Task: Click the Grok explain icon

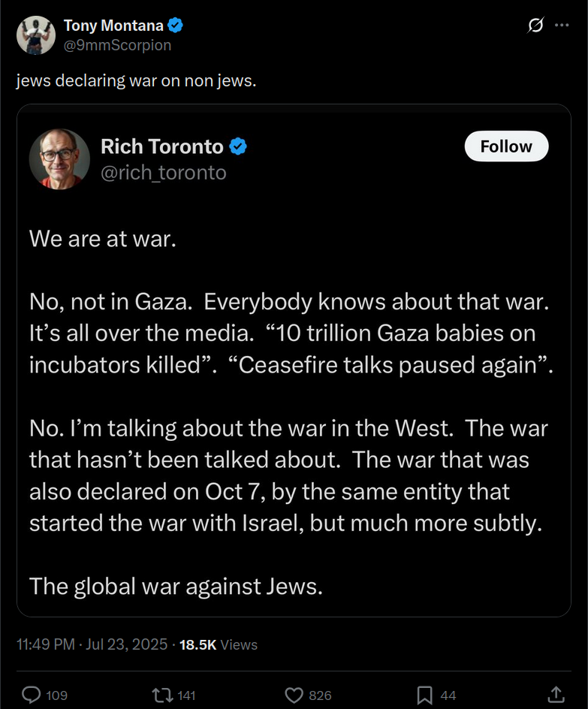Action: click(535, 26)
